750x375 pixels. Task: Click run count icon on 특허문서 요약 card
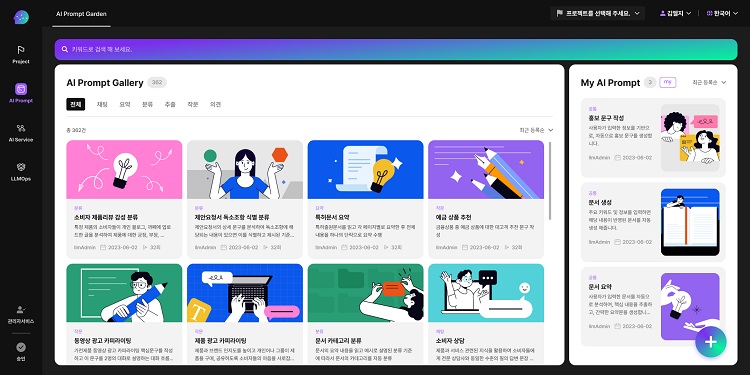(386, 247)
